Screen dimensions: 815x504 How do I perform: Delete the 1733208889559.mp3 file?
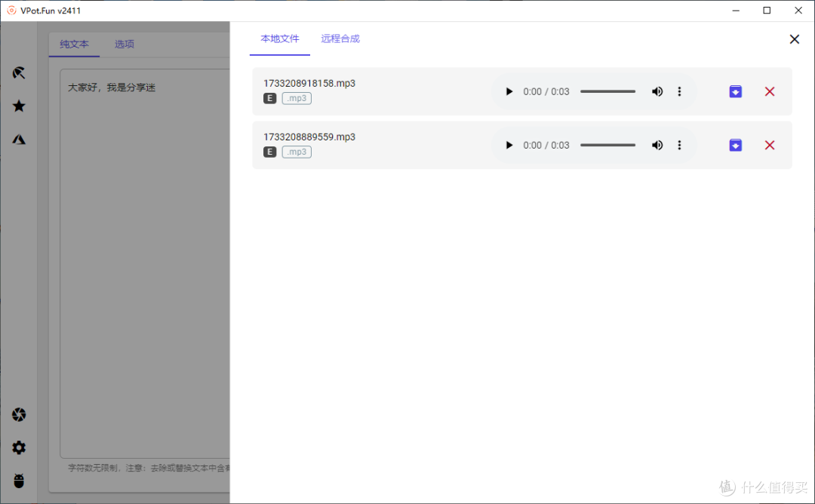click(770, 145)
